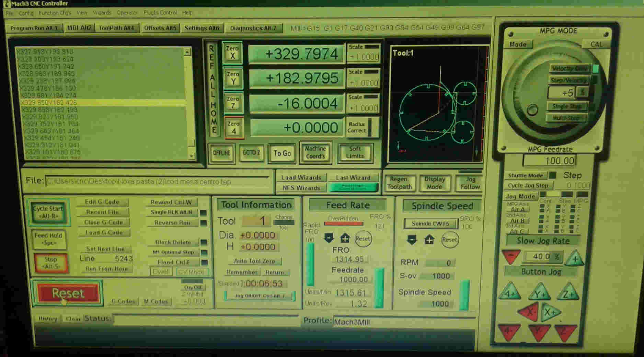Click the red Reset button

point(68,293)
